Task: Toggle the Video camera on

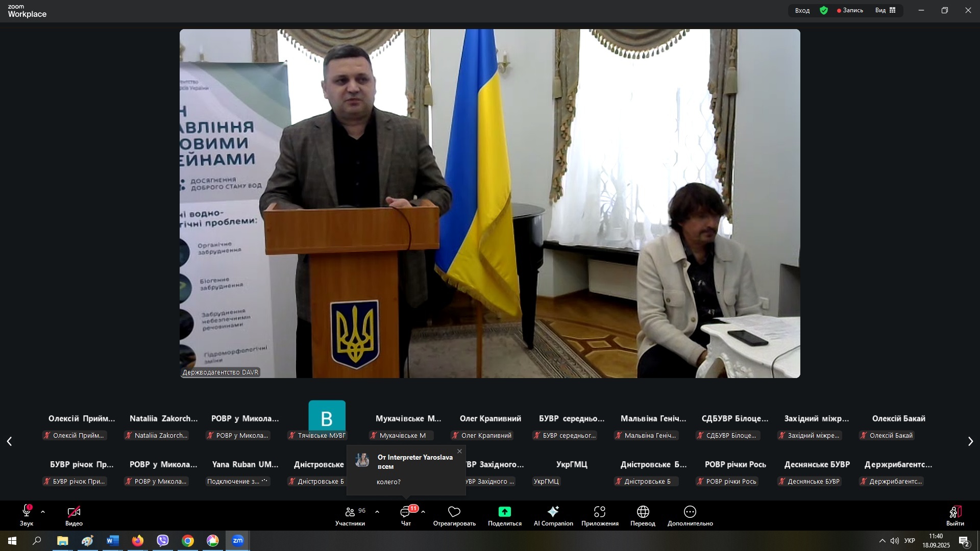Action: tap(74, 512)
